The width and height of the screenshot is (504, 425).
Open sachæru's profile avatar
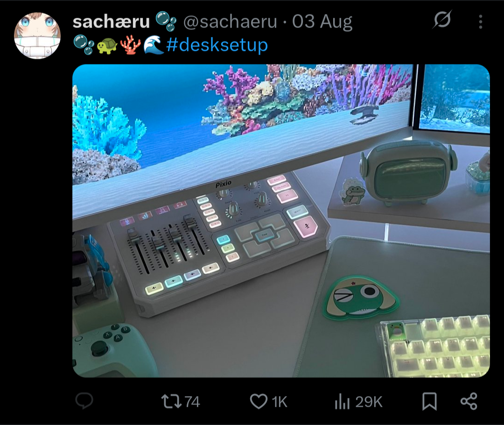(37, 35)
